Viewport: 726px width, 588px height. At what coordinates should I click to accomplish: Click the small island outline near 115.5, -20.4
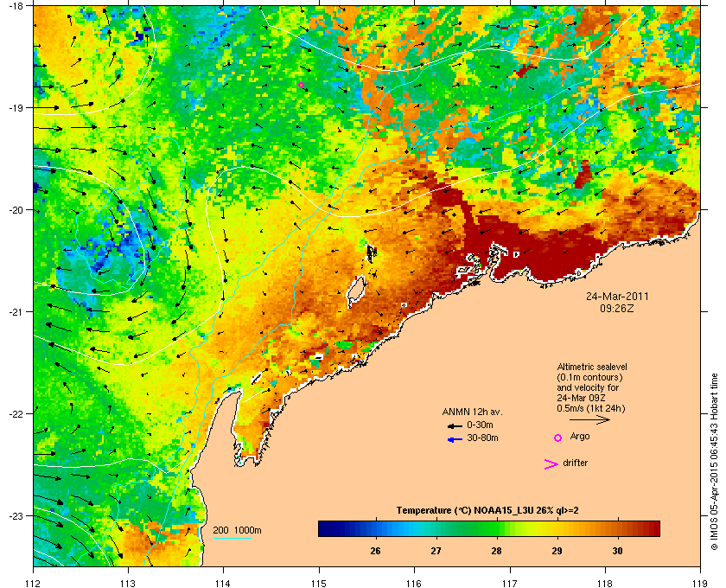click(x=371, y=253)
